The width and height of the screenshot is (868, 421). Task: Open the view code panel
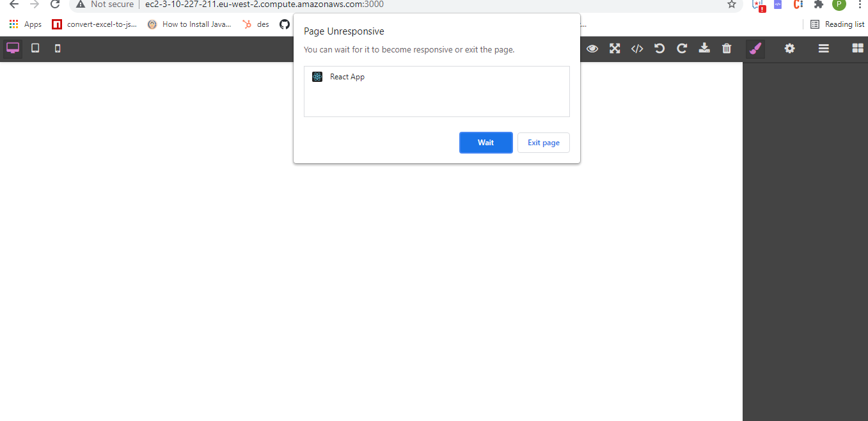tap(637, 49)
